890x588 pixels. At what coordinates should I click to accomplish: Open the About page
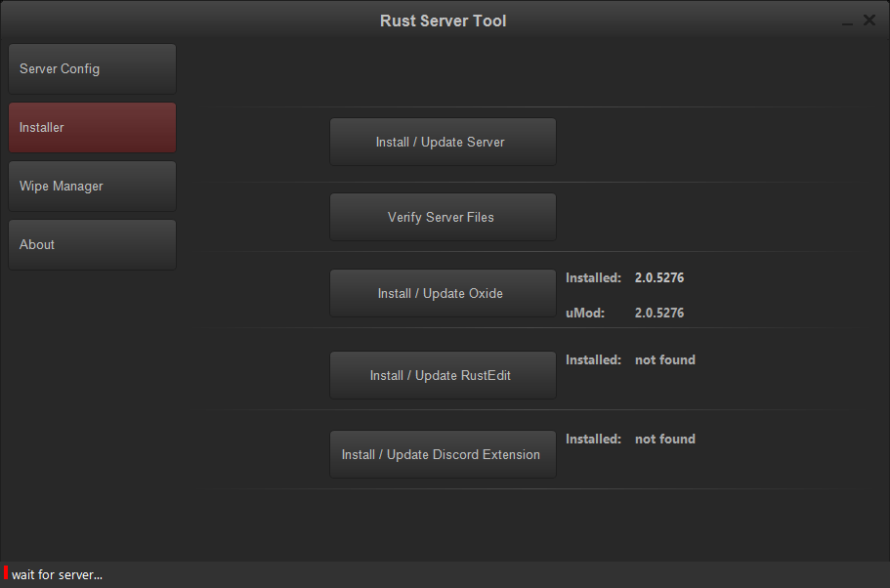point(92,245)
